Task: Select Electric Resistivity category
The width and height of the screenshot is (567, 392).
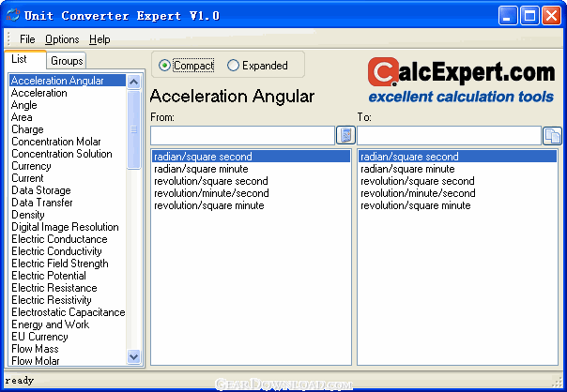Action: [68, 300]
